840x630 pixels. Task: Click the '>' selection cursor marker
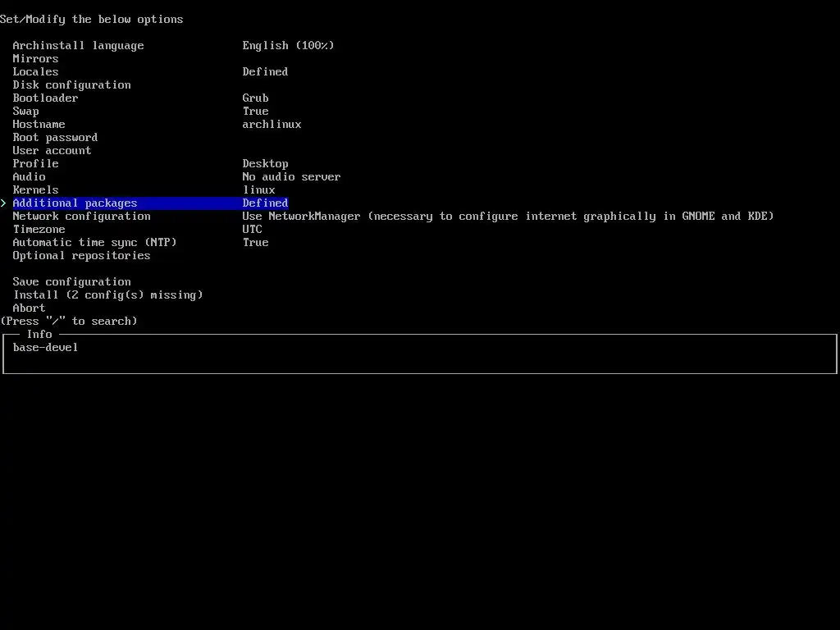pyautogui.click(x=3, y=203)
